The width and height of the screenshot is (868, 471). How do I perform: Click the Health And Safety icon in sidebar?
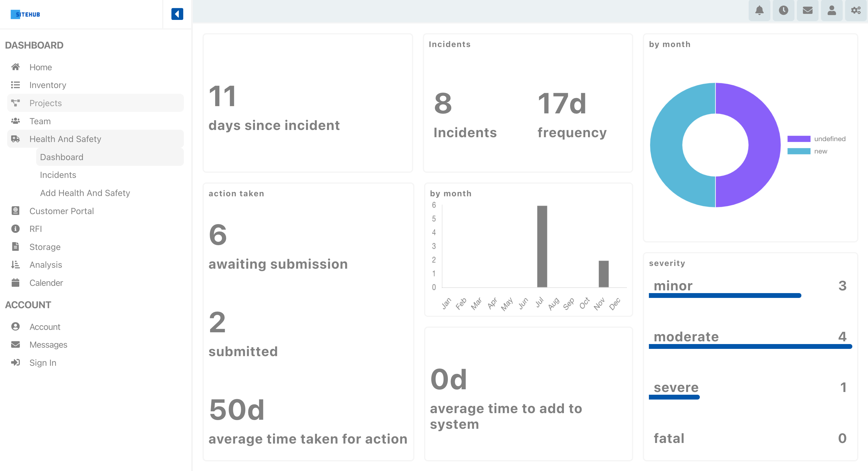click(16, 139)
